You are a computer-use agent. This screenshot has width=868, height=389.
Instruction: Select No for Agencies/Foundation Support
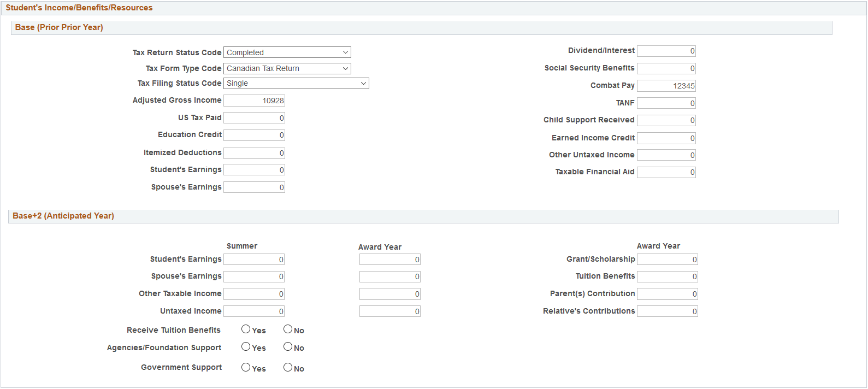click(x=288, y=347)
